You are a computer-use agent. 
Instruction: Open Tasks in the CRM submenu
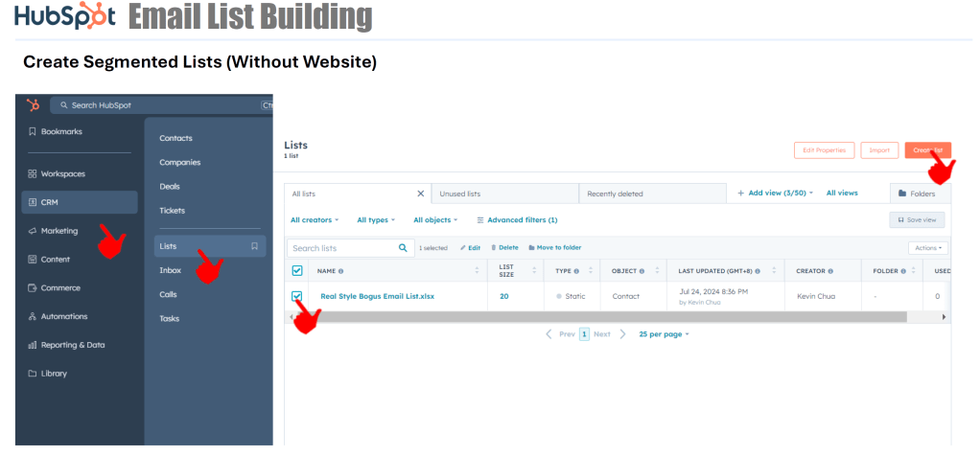[170, 319]
